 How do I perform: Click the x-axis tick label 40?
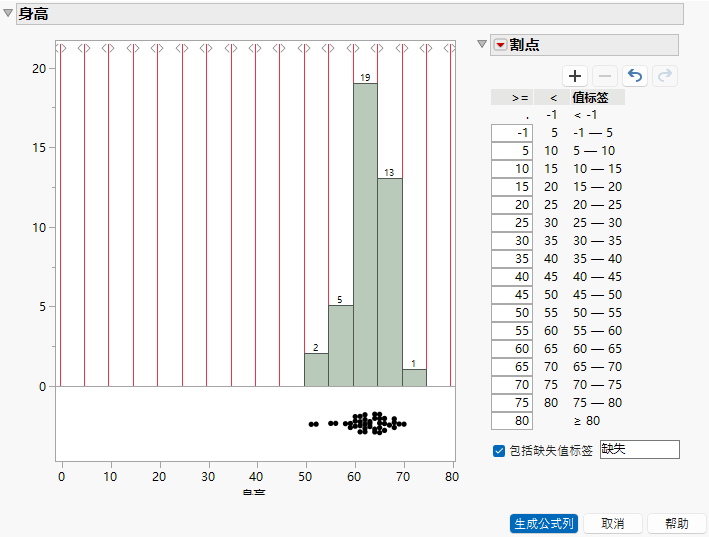point(256,476)
